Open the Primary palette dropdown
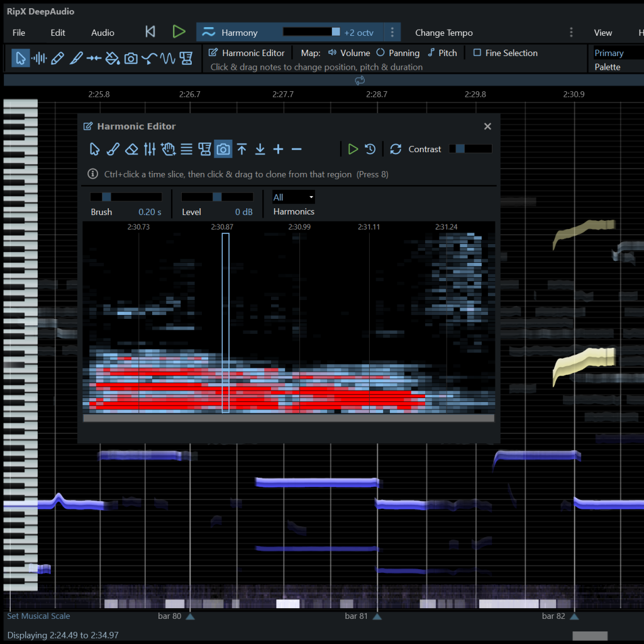The image size is (644, 644). tap(618, 53)
